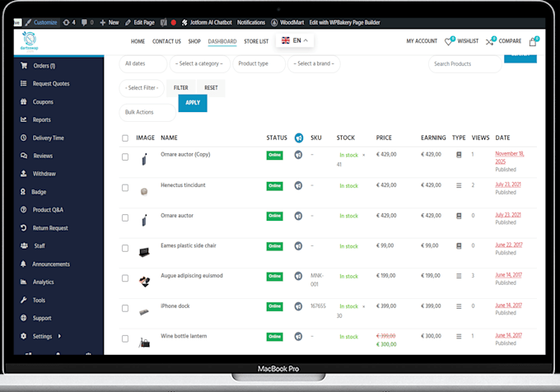This screenshot has width=560, height=392.
Task: Open the CONTACT US menu item
Action: click(166, 41)
